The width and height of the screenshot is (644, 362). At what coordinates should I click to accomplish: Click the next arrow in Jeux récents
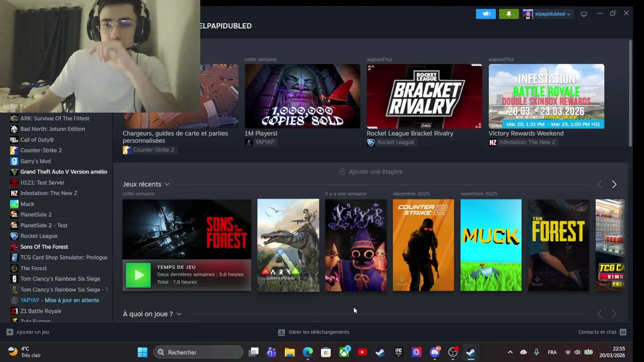click(x=614, y=185)
